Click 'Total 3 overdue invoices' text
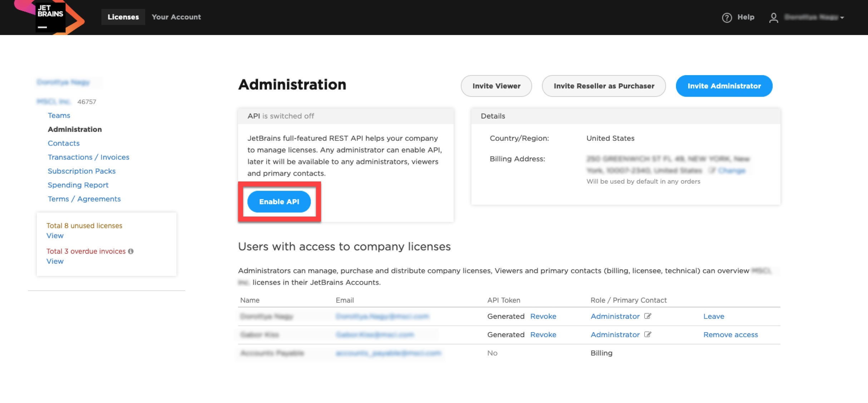 pyautogui.click(x=86, y=251)
